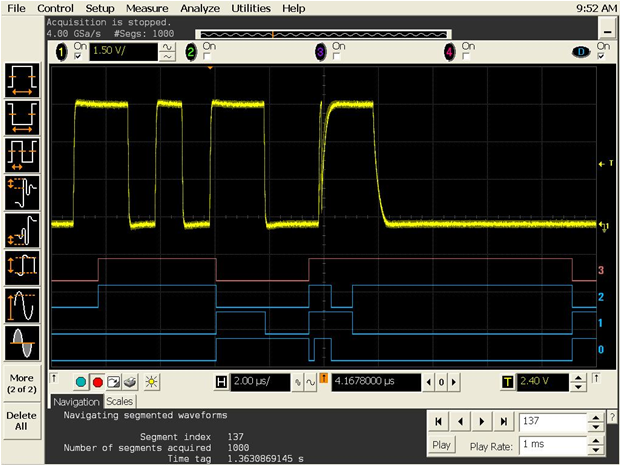Open horizontal setup with H button
620x465 pixels.
(x=221, y=382)
